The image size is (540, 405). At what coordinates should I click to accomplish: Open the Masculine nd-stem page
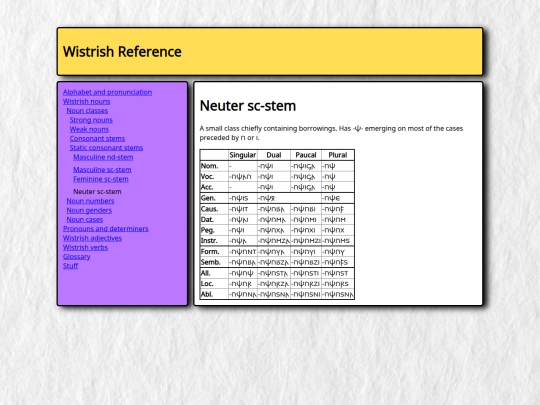103,157
